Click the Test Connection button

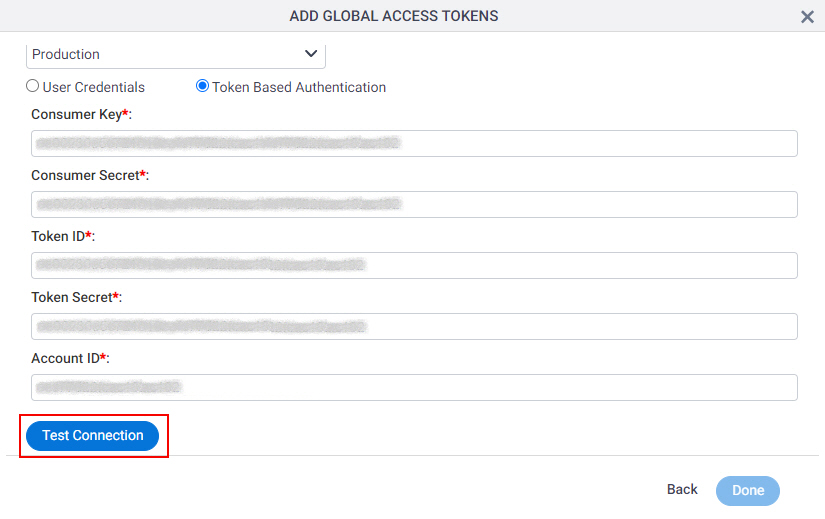(93, 436)
